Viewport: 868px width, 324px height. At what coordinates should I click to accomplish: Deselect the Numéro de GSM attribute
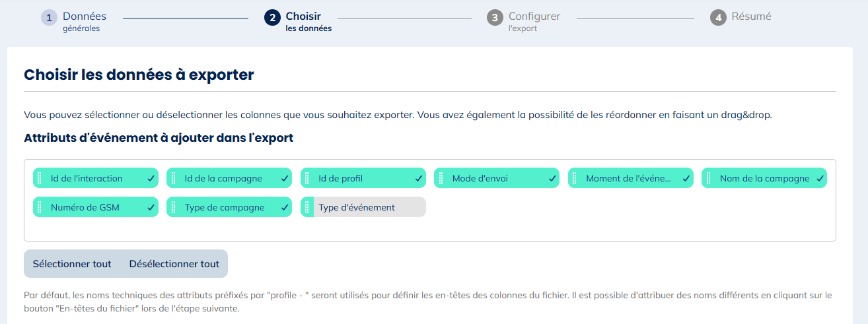(x=96, y=207)
